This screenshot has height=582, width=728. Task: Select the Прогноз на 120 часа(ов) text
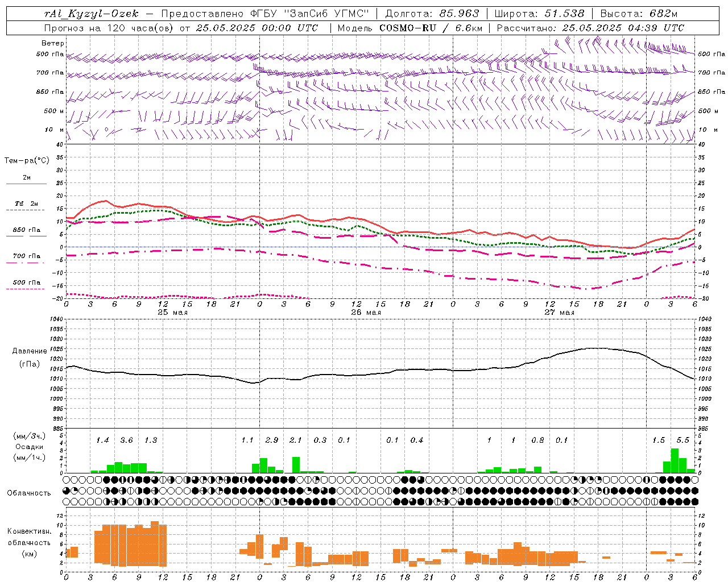pyautogui.click(x=109, y=28)
